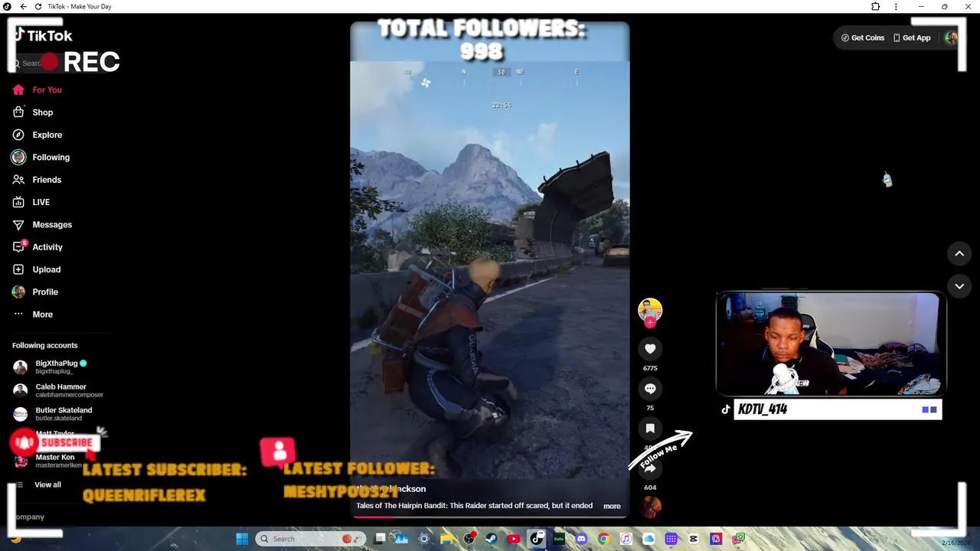Open the Settings gear taskbar icon

pos(423,539)
